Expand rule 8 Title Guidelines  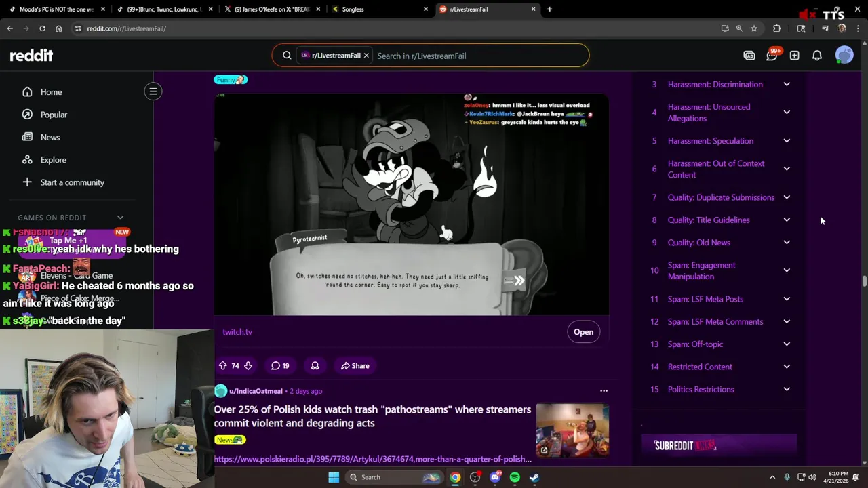pyautogui.click(x=787, y=220)
